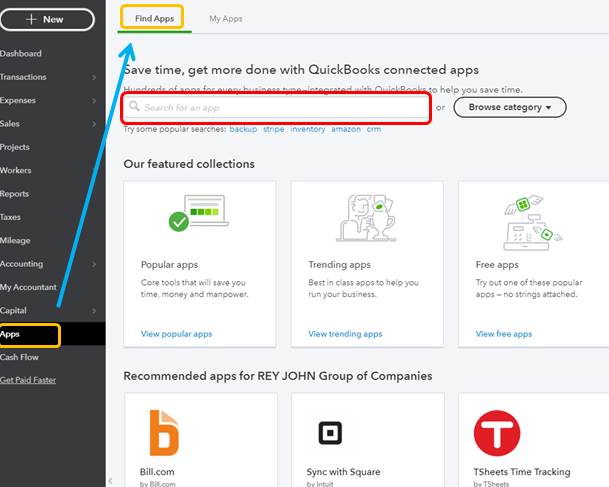609x487 pixels.
Task: Click the Trending apps card heading
Action: click(339, 265)
